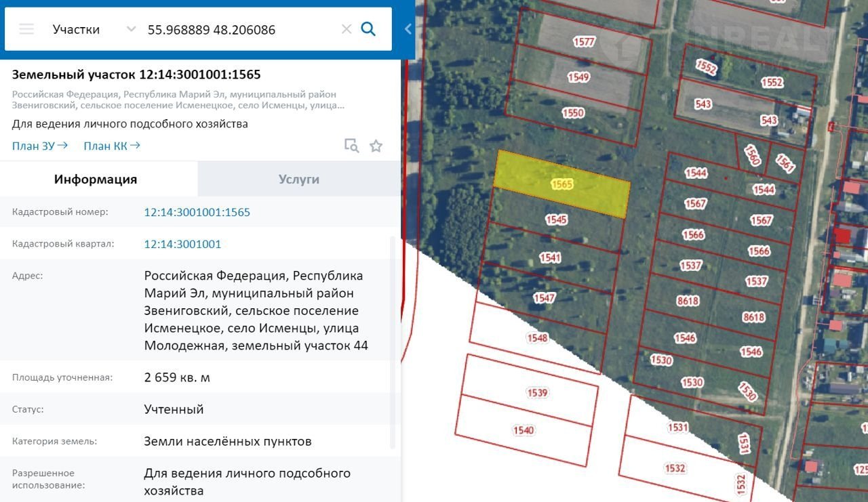Expand the Участки search type dropdown
The image size is (868, 502).
click(131, 29)
